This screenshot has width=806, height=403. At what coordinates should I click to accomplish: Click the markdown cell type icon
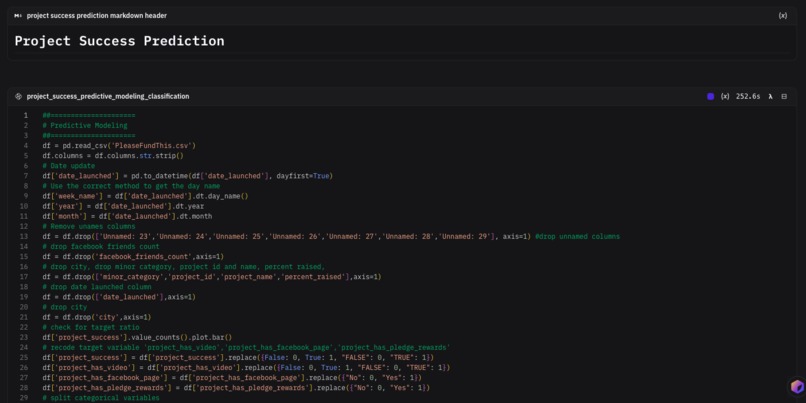coord(18,16)
